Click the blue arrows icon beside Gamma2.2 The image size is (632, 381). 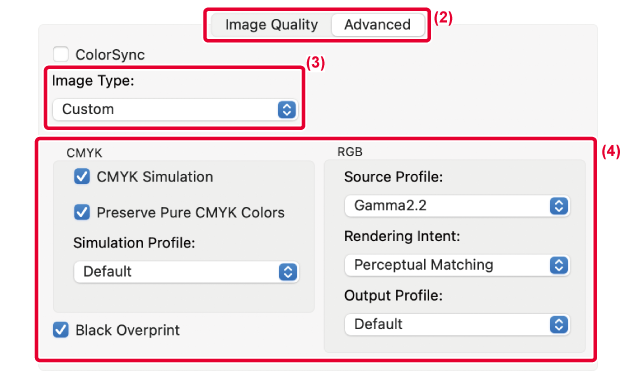pyautogui.click(x=559, y=206)
